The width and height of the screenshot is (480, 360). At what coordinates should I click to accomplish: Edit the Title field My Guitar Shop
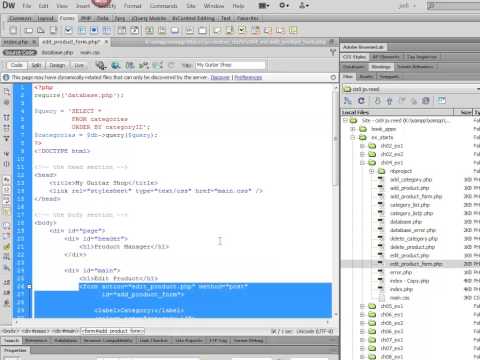tap(230, 65)
